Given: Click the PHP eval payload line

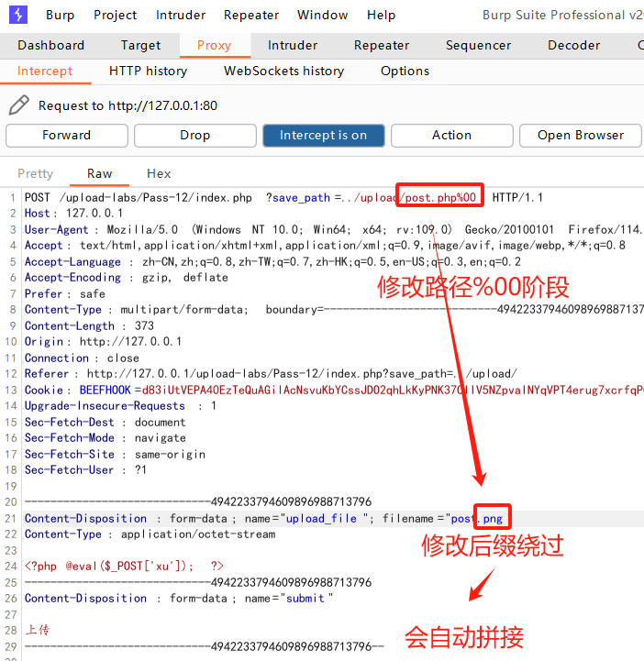Looking at the screenshot, I should point(124,566).
